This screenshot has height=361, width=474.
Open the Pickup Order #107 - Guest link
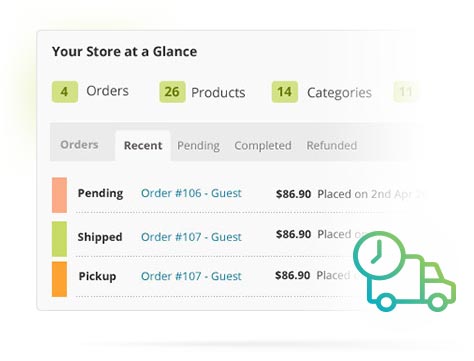pos(191,276)
